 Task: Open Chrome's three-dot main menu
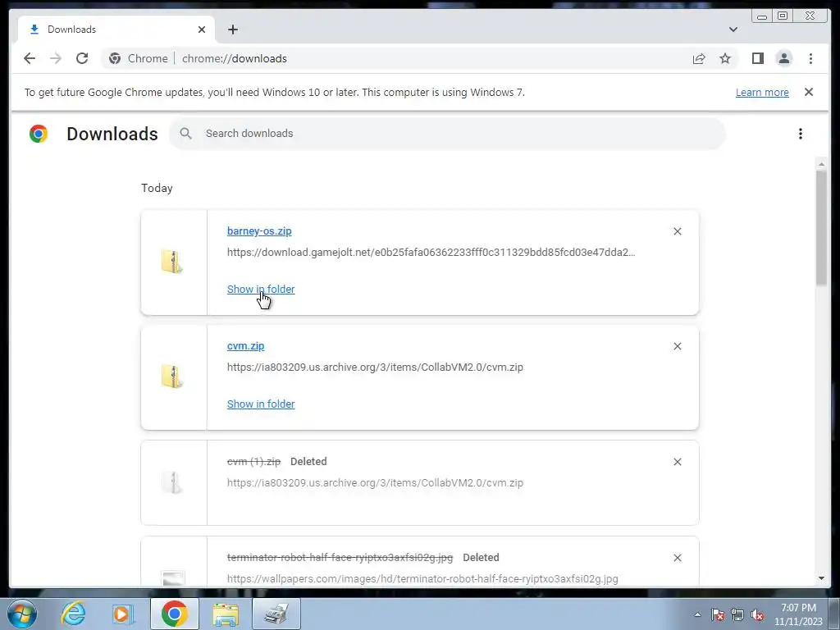coord(810,58)
